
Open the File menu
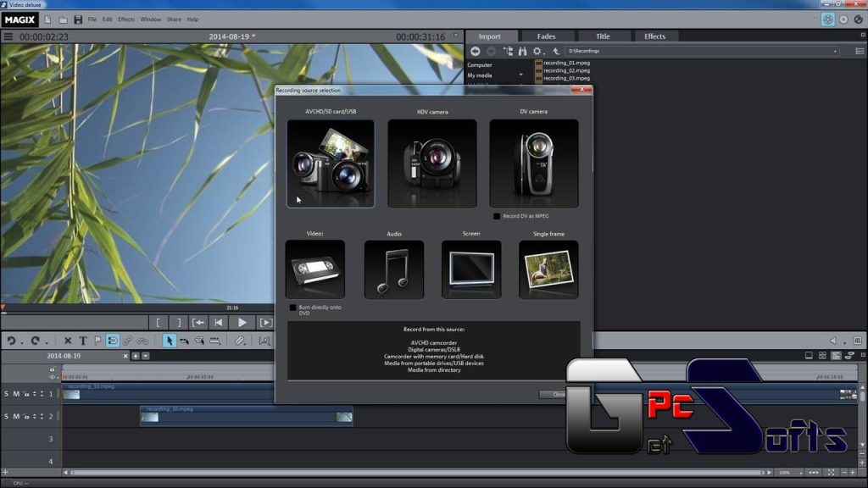(x=92, y=19)
